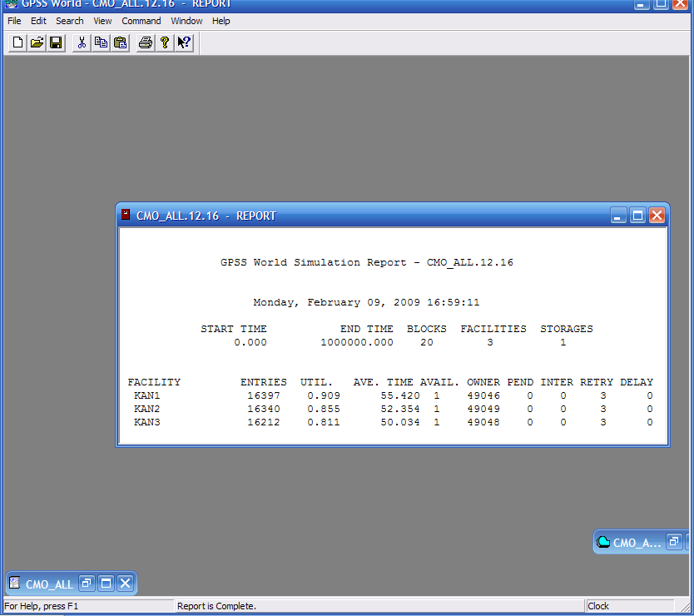Click owner value 49048
Screen dimensions: 694x616
click(x=483, y=422)
